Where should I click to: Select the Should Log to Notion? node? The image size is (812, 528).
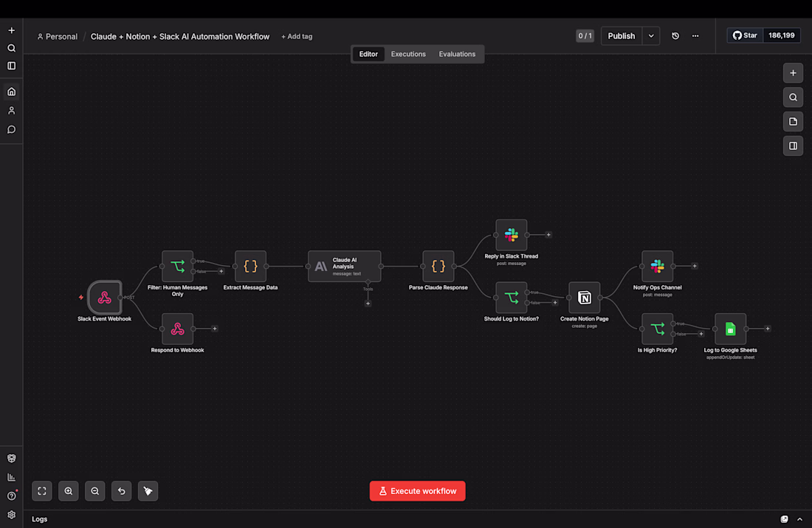[x=511, y=298]
